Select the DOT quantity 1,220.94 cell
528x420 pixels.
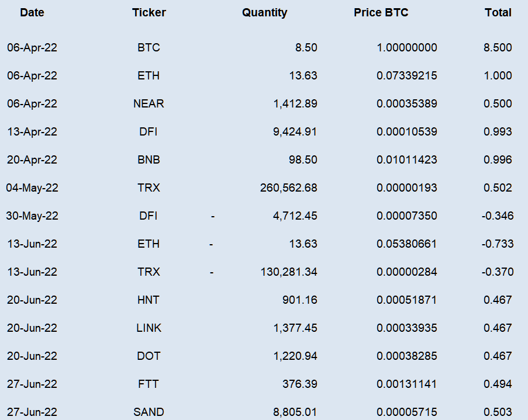(295, 356)
